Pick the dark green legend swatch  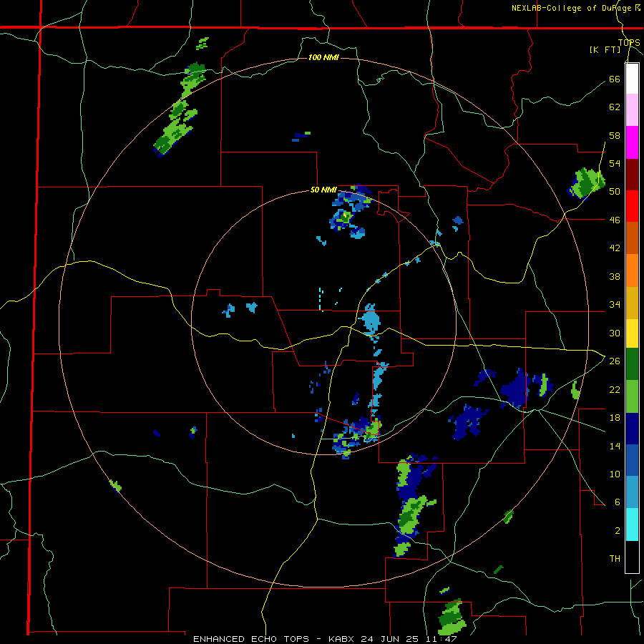[632, 364]
